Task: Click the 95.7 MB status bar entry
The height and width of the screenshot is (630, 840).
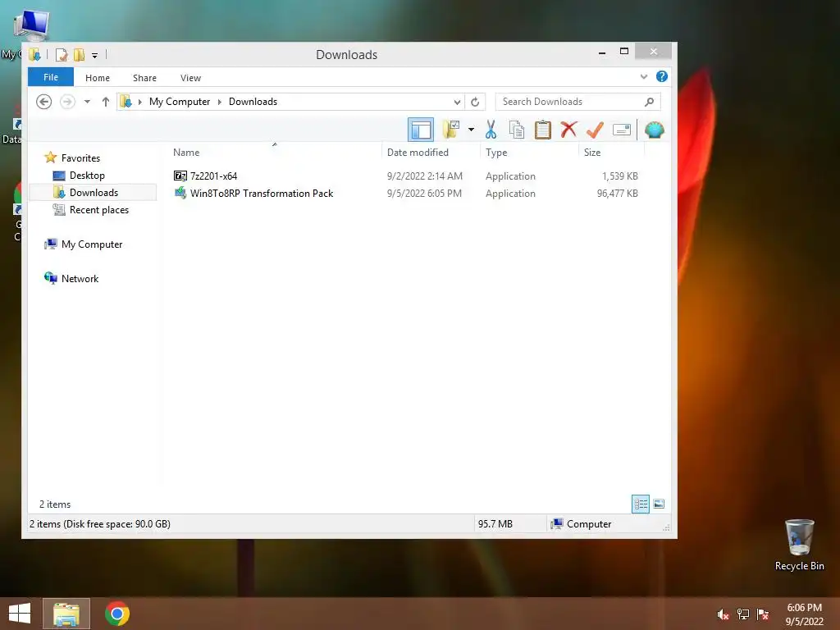Action: tap(495, 524)
